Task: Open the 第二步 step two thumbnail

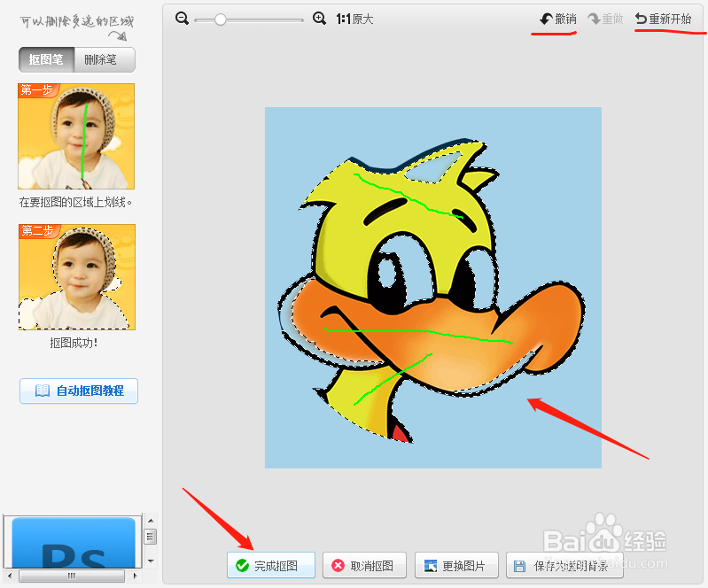Action: click(77, 277)
